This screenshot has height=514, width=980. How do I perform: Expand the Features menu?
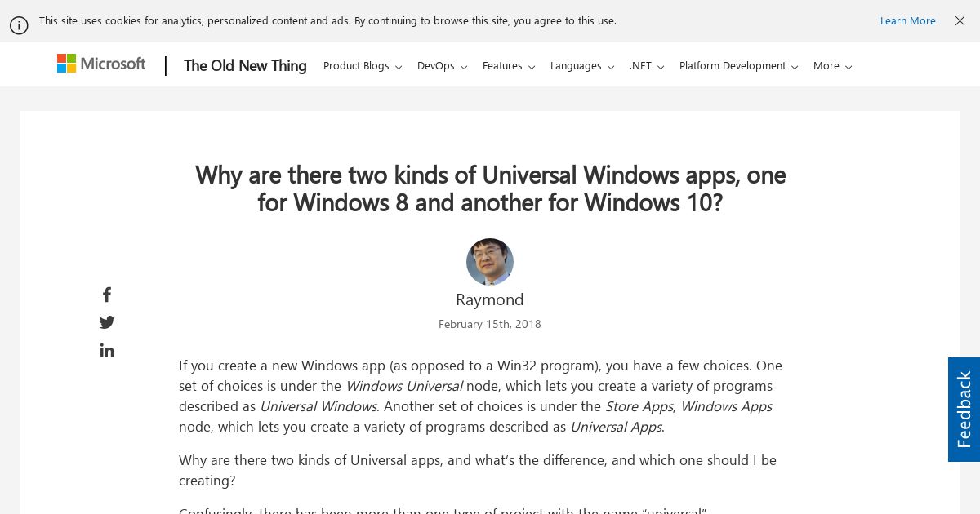tap(509, 66)
